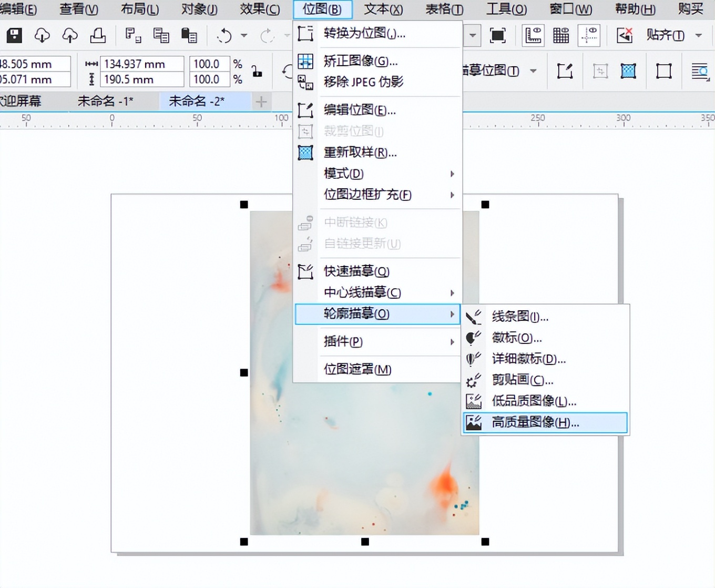Screen dimensions: 715x588
Task: Toggle the Guidelines display icon
Action: 589,35
